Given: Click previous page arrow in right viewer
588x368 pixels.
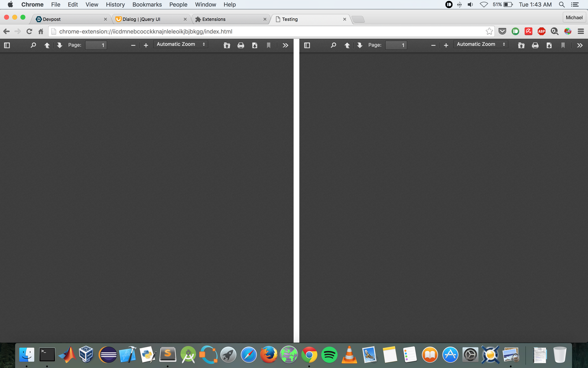Looking at the screenshot, I should [347, 45].
